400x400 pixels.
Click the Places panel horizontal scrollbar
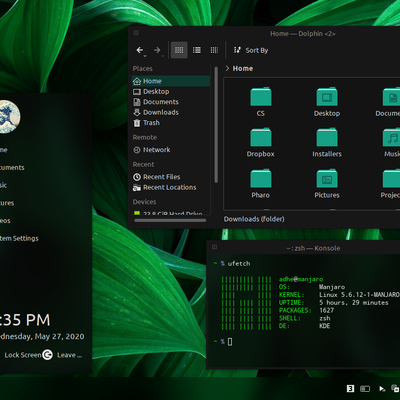click(170, 220)
